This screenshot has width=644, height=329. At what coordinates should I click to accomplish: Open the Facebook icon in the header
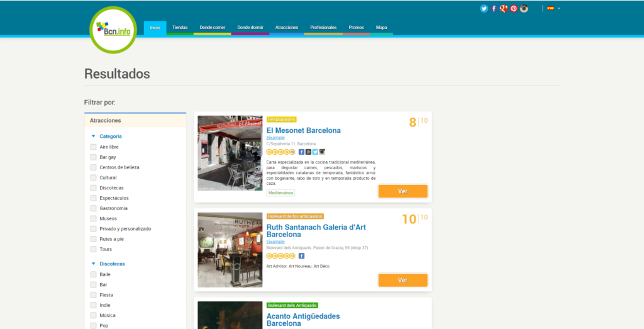(x=494, y=9)
